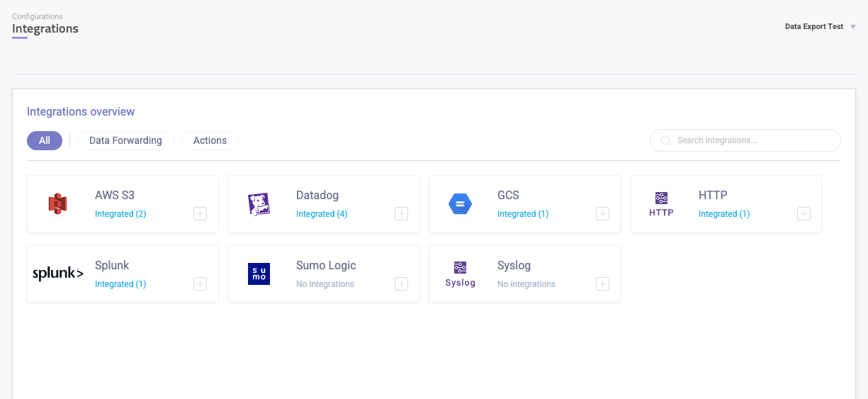The width and height of the screenshot is (868, 399).
Task: Open the Data Export Test dropdown
Action: (x=820, y=27)
